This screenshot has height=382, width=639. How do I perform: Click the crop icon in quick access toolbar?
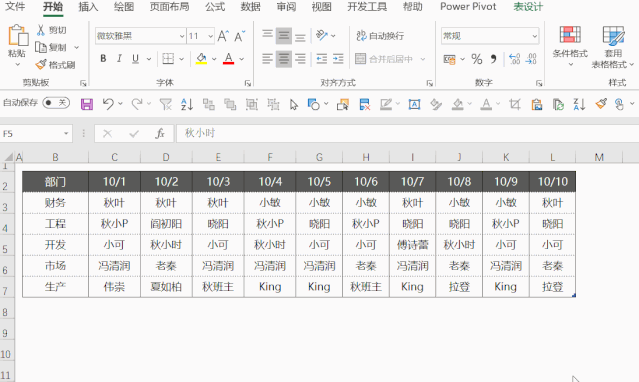[515, 104]
